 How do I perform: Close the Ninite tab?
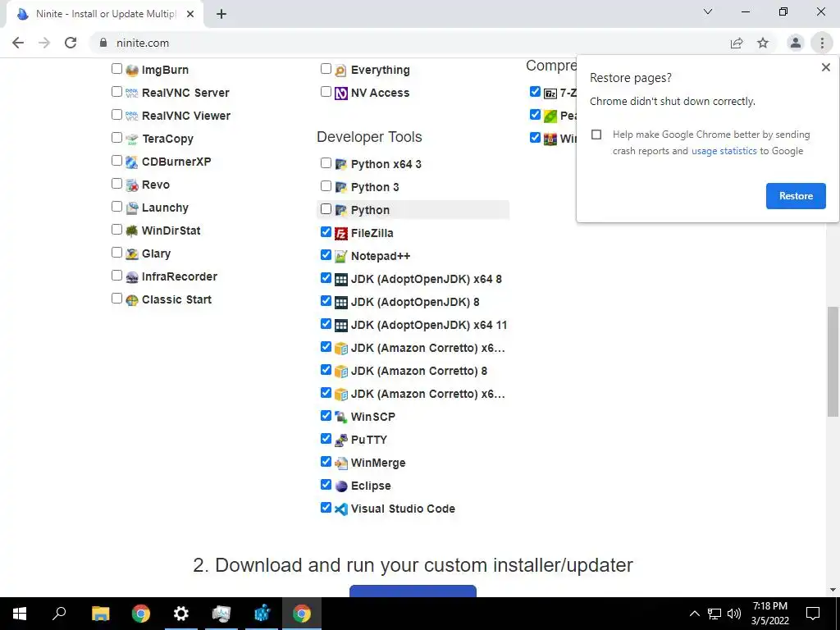(190, 15)
